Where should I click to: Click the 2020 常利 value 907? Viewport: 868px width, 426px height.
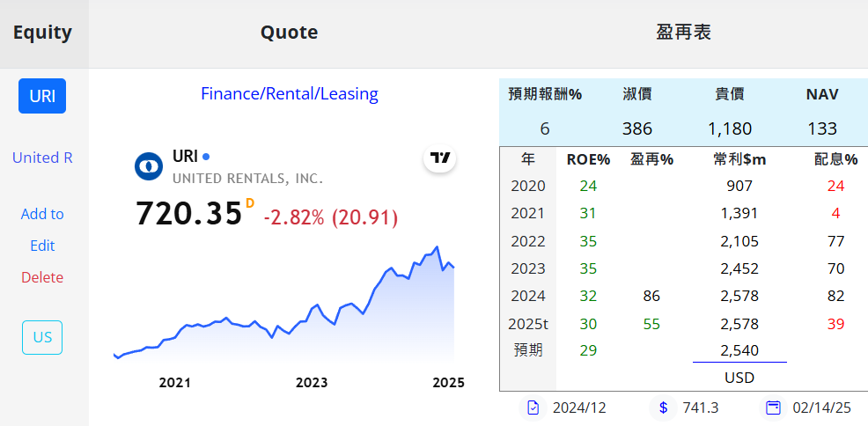[x=739, y=186]
